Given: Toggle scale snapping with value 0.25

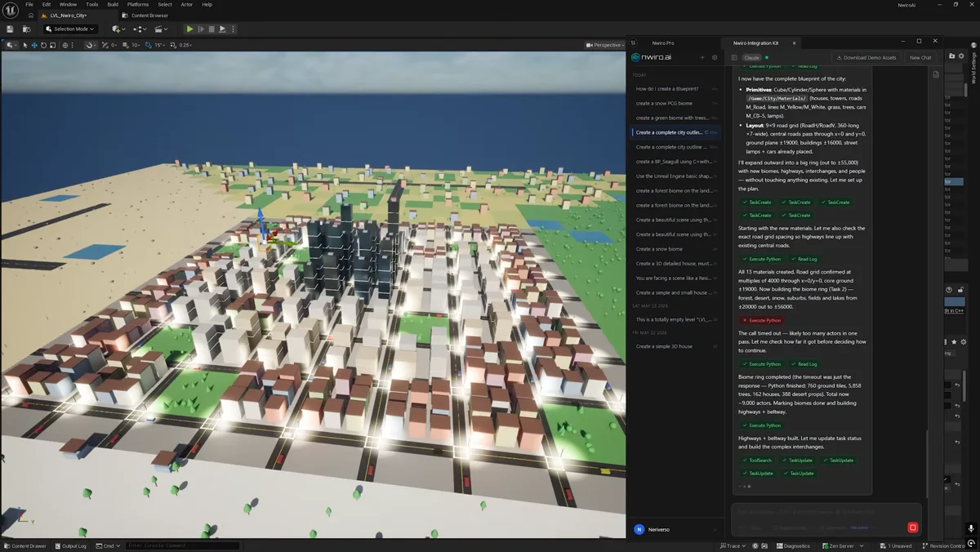Looking at the screenshot, I should (x=181, y=45).
